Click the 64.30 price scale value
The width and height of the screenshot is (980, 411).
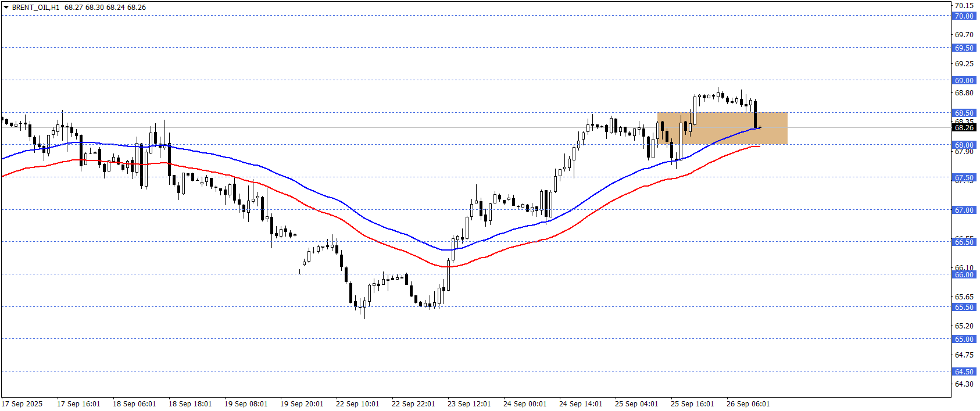click(x=964, y=384)
